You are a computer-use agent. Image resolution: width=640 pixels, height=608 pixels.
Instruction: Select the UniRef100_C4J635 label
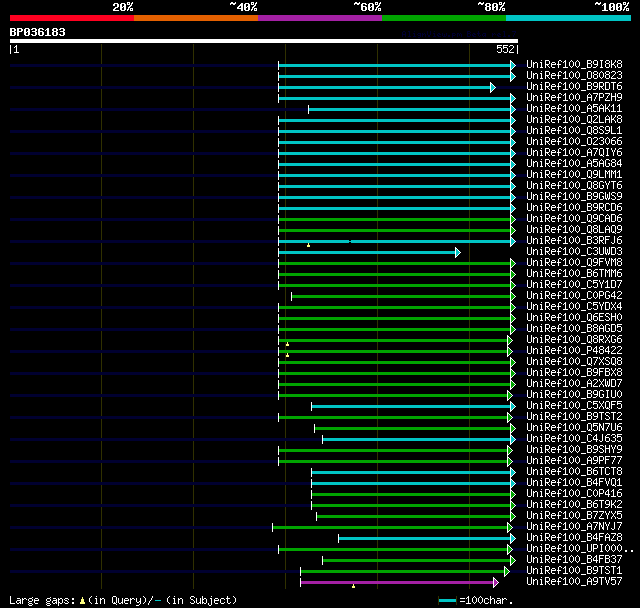[x=574, y=439]
